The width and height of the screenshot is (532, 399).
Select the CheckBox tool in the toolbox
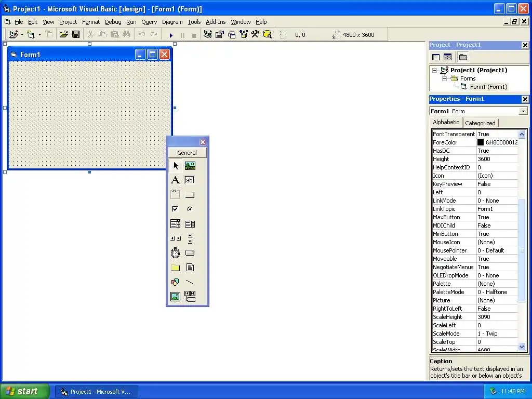176,209
